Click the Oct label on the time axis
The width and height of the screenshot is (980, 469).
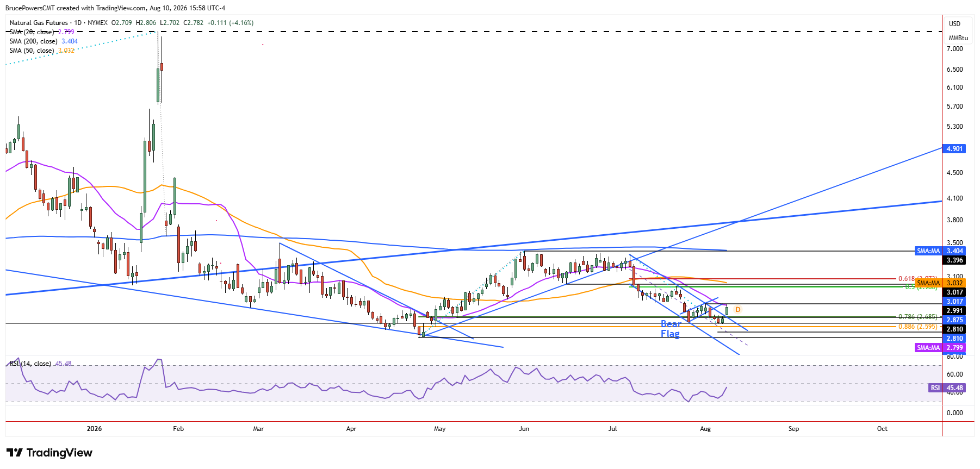(882, 429)
